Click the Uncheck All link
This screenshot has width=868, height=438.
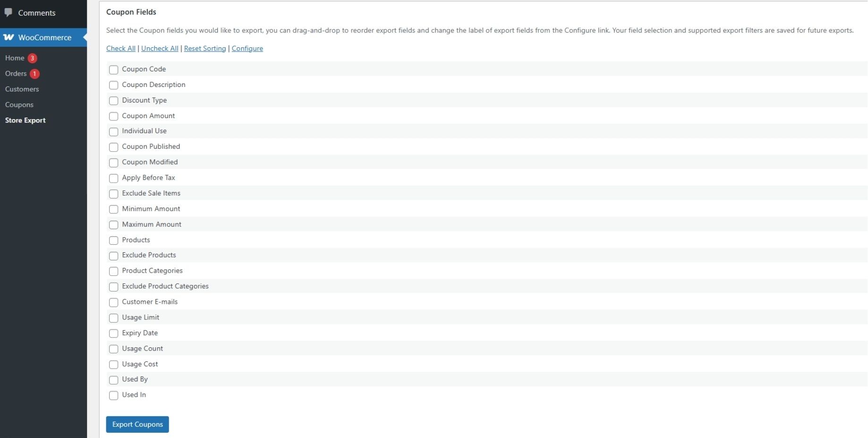[160, 49]
